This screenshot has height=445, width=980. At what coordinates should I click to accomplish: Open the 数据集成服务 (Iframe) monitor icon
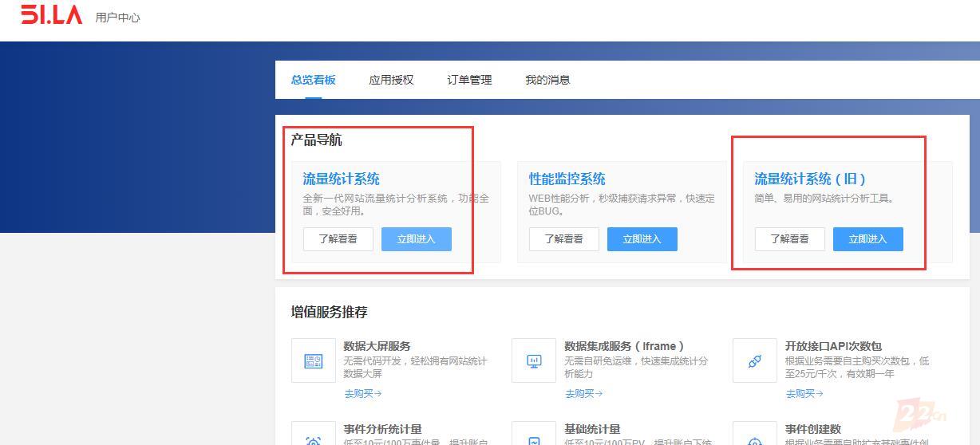point(534,360)
